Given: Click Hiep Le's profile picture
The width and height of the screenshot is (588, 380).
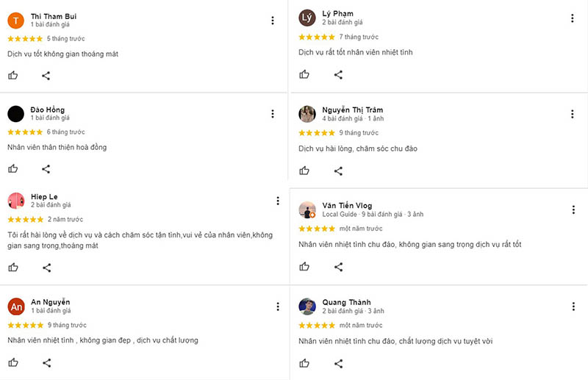Looking at the screenshot, I should point(16,201).
